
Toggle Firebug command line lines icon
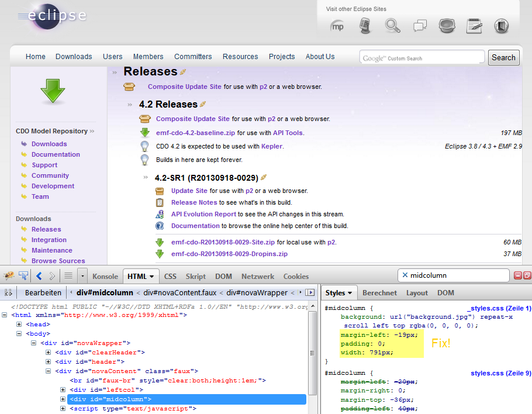(x=68, y=275)
